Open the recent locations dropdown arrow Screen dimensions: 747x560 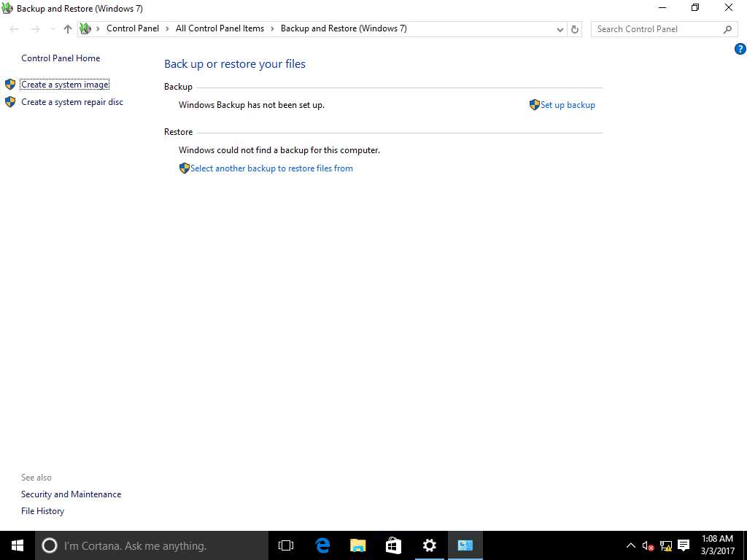(53, 29)
